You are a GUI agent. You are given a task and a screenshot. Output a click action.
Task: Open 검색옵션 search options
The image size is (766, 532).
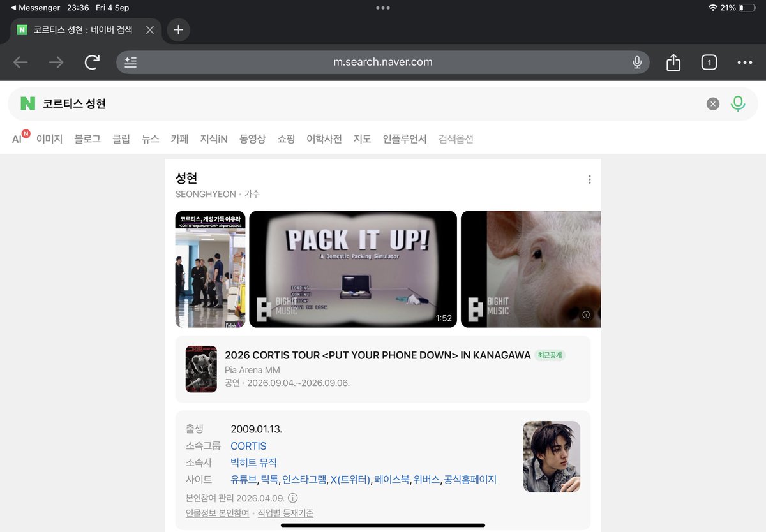456,138
